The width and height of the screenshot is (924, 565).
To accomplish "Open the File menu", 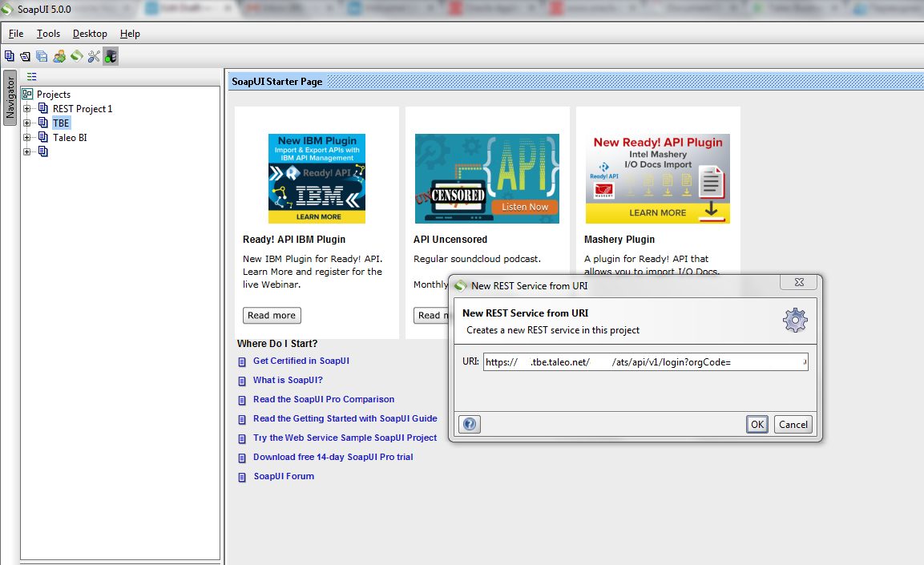I will (x=16, y=34).
